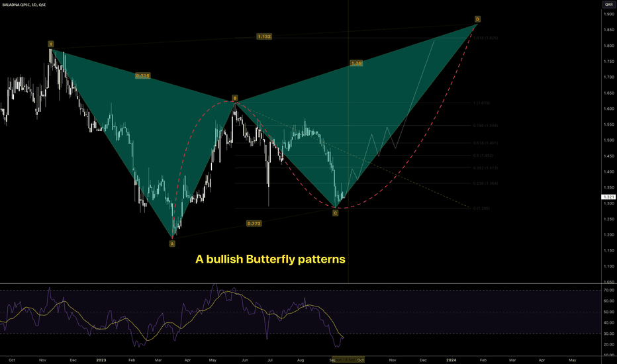This screenshot has height=364, width=617.
Task: Click the 2023 label on time axis
Action: click(101, 360)
